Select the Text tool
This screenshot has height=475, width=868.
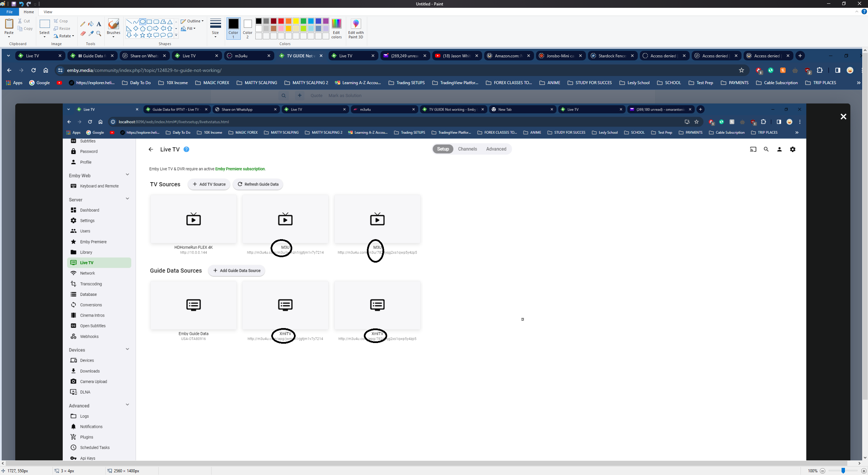[99, 24]
